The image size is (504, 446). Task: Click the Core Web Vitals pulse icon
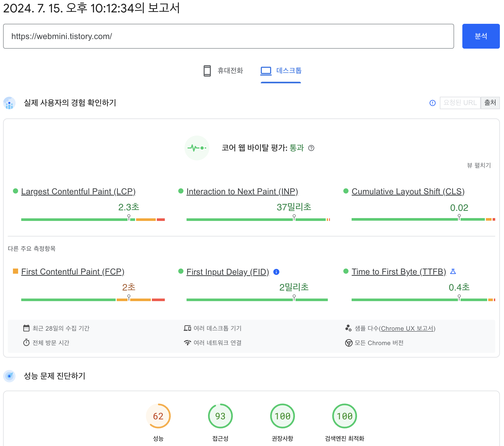point(197,148)
